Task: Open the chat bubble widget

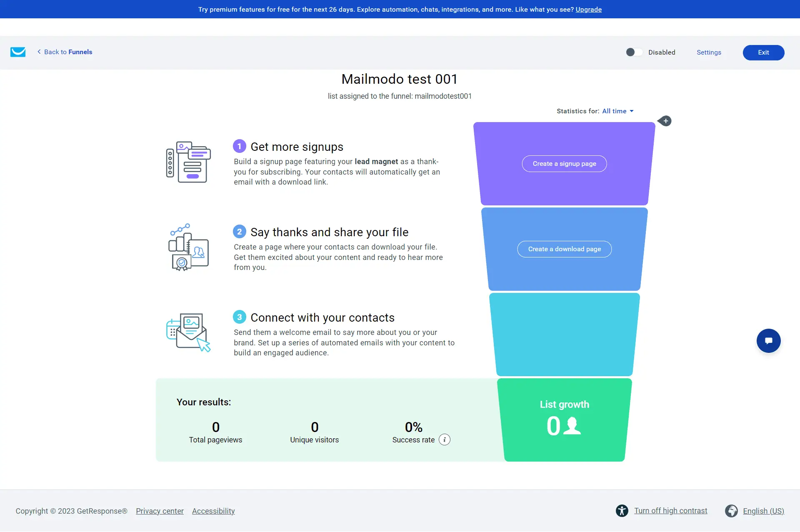Action: [768, 341]
